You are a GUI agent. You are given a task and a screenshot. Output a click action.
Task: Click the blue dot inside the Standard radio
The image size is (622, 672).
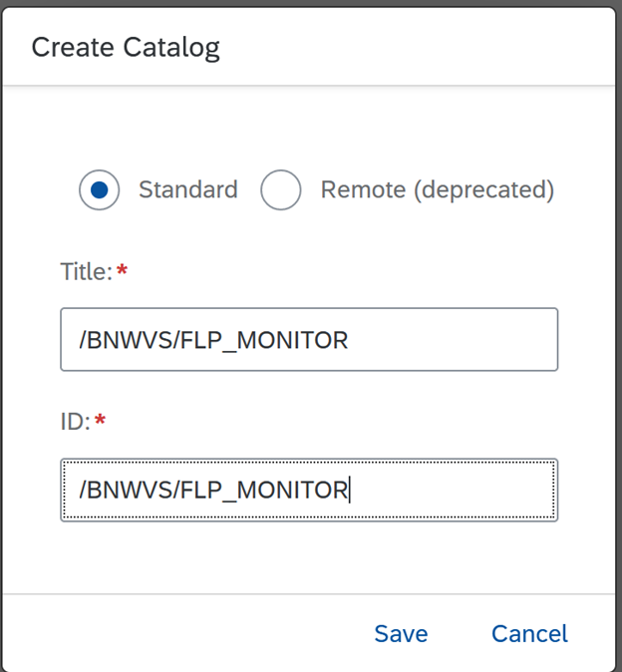pyautogui.click(x=100, y=189)
